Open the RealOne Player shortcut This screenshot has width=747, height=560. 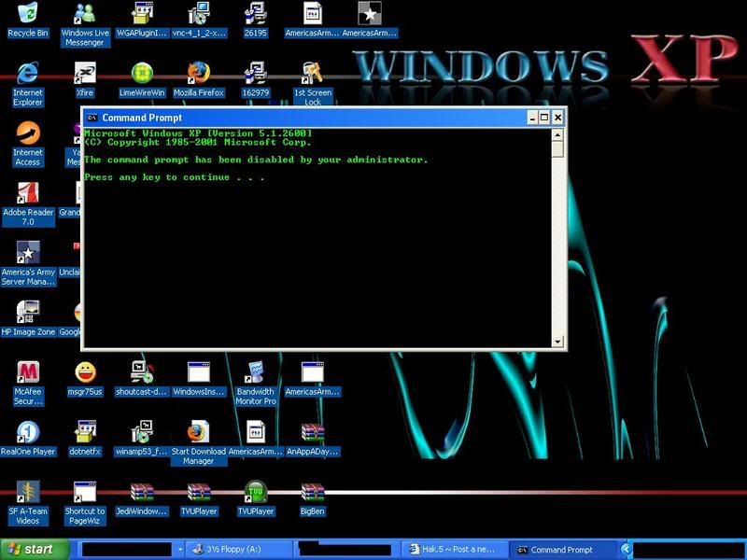click(28, 439)
